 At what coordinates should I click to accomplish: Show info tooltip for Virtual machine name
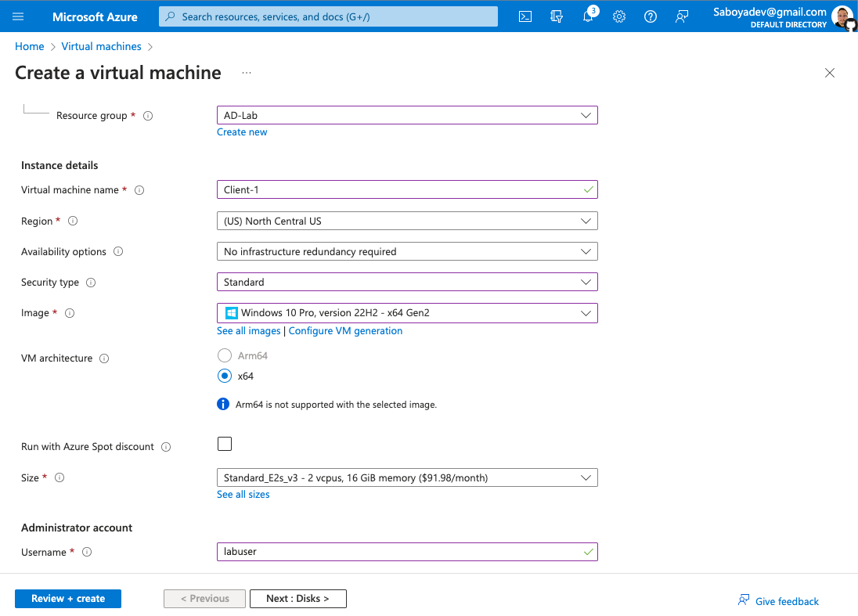(139, 190)
